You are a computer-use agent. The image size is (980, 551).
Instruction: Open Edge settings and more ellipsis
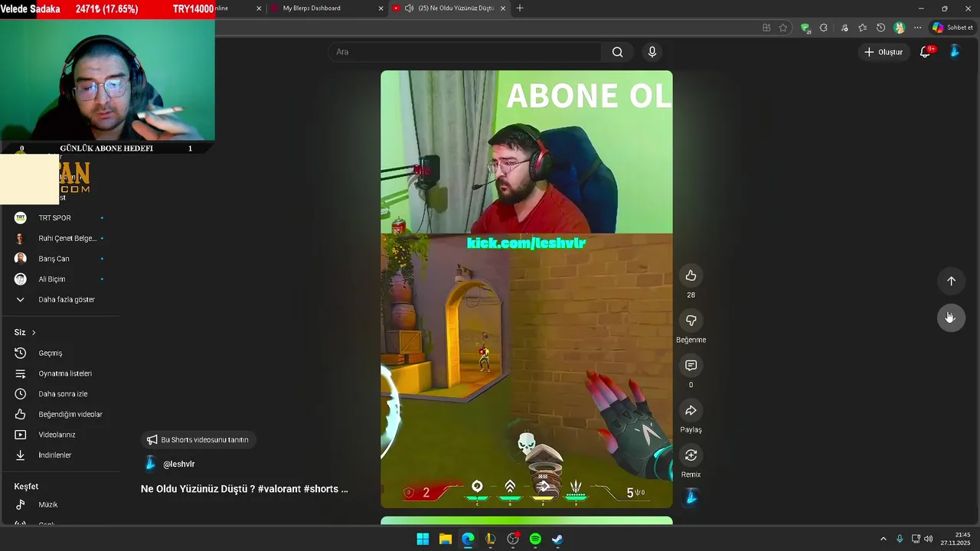coord(917,28)
